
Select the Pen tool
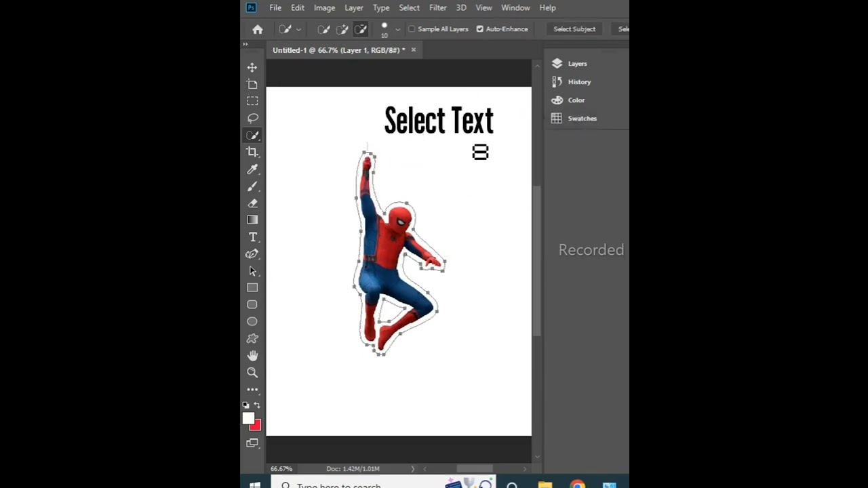click(x=252, y=253)
